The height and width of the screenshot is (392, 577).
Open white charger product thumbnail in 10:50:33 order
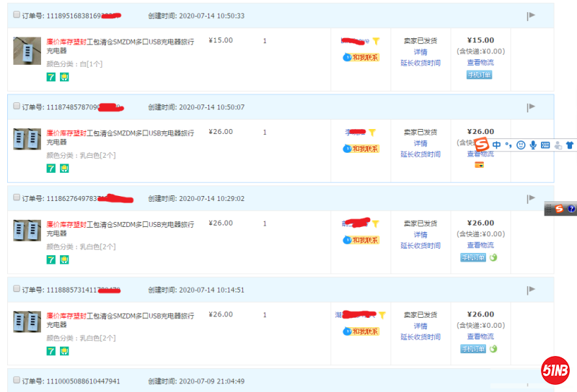click(x=27, y=50)
